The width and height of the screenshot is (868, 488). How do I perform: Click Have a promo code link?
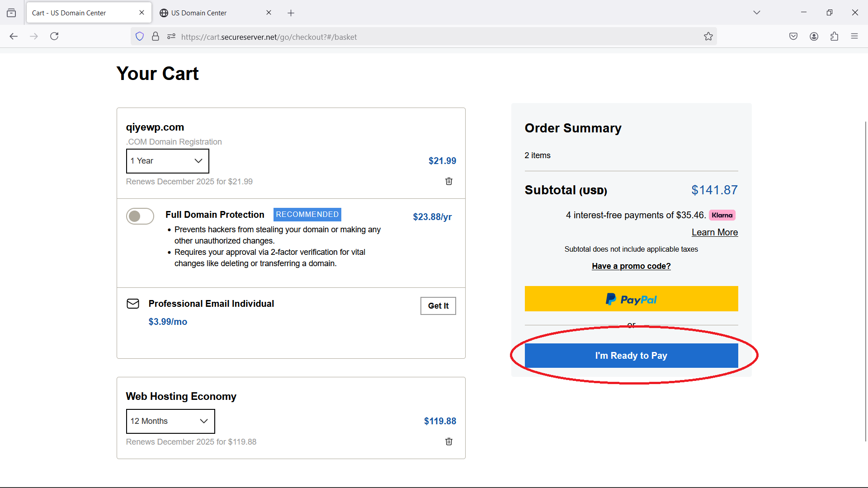pos(631,266)
